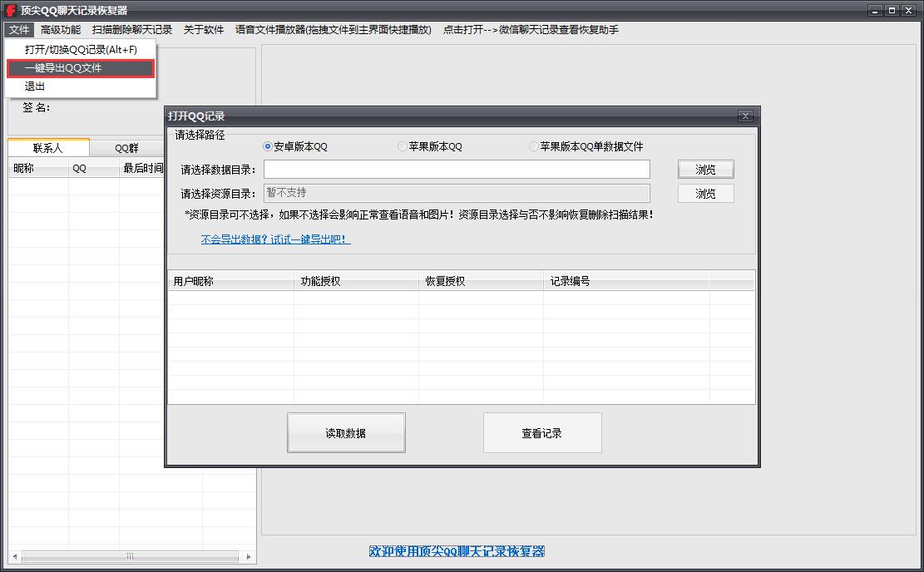The width and height of the screenshot is (924, 572).
Task: Click 浏览 button for the resource directory
Action: [x=705, y=193]
